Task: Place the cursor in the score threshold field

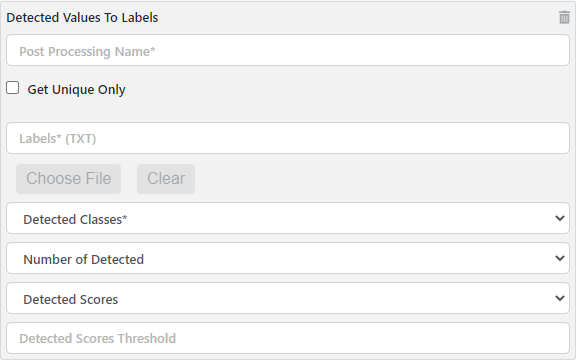Action: (x=288, y=338)
